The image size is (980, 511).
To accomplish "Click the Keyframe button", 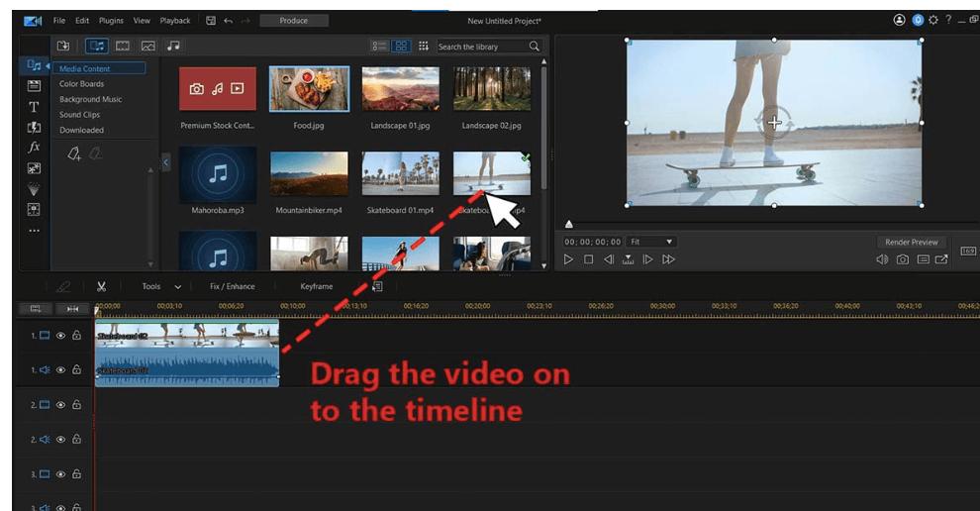I will pos(316,286).
